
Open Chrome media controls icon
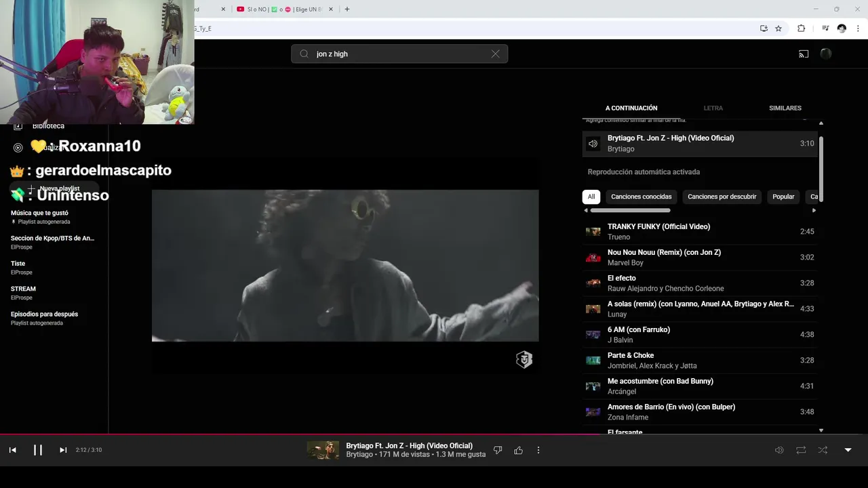coord(825,28)
